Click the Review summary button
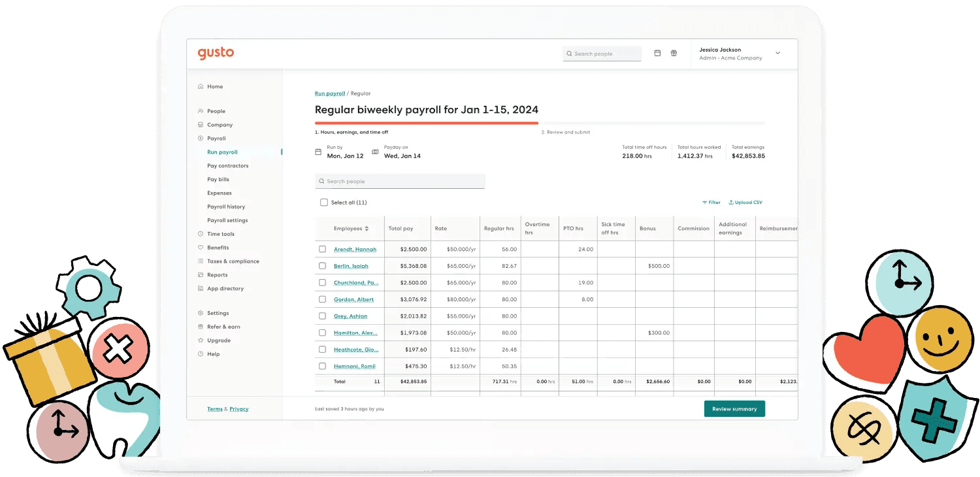Screen dimensions: 980x477 (x=734, y=408)
